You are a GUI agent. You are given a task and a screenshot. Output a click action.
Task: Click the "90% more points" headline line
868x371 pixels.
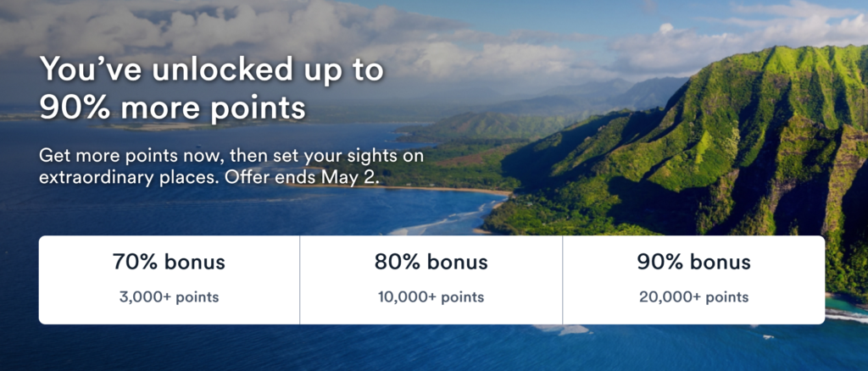[173, 109]
